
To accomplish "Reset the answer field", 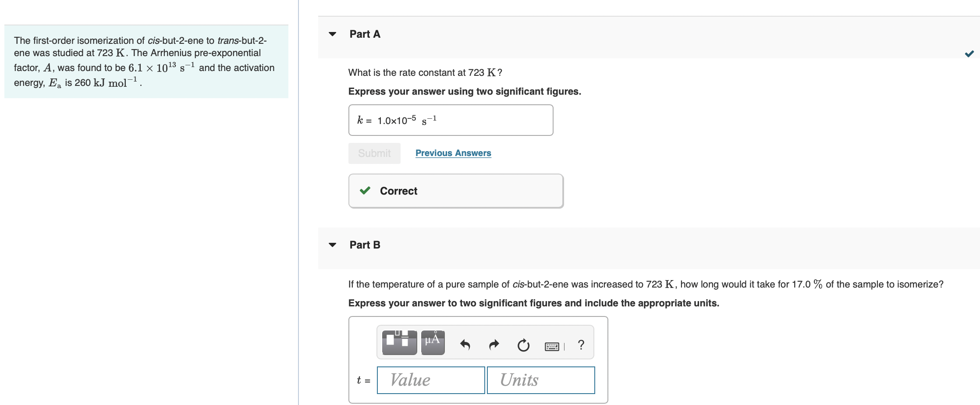I will 523,345.
